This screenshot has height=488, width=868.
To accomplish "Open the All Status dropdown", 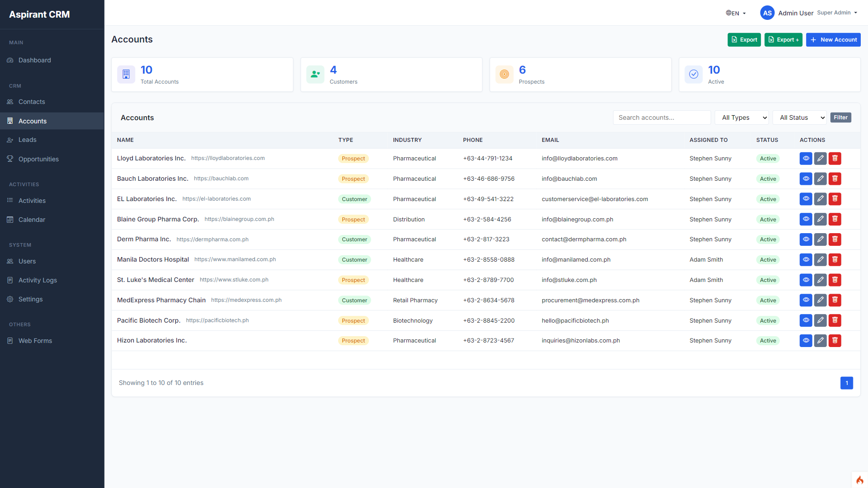I will [x=799, y=117].
